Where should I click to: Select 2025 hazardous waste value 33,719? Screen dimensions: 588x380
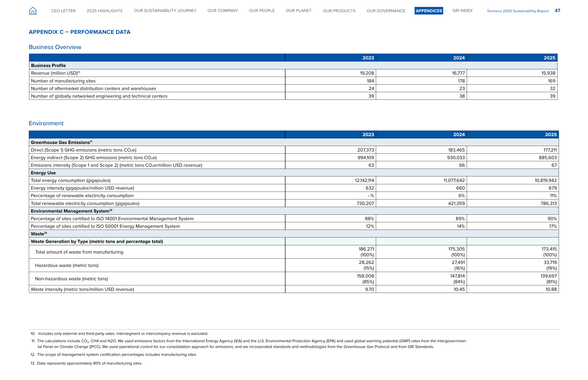click(550, 263)
